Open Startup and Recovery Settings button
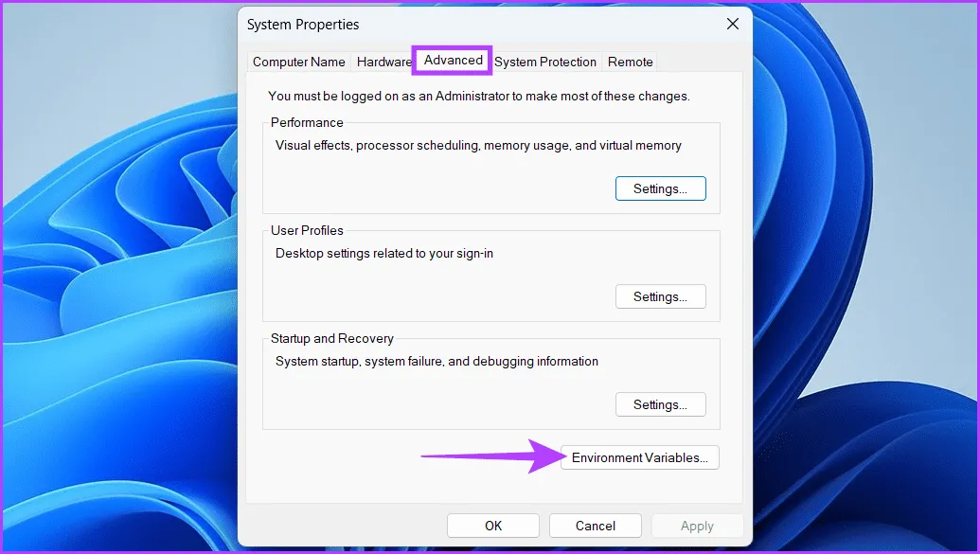This screenshot has width=980, height=554. pos(661,404)
